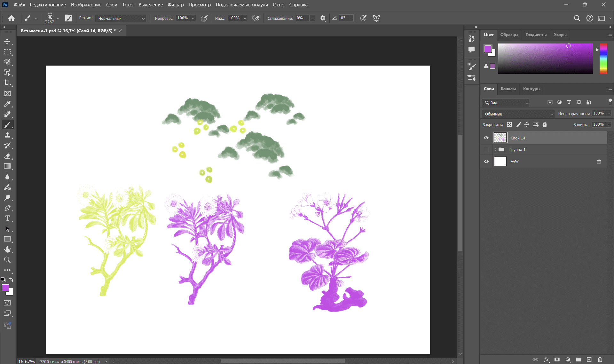Select the Spot Healing Brush tool
Image resolution: width=614 pixels, height=364 pixels.
point(7,114)
